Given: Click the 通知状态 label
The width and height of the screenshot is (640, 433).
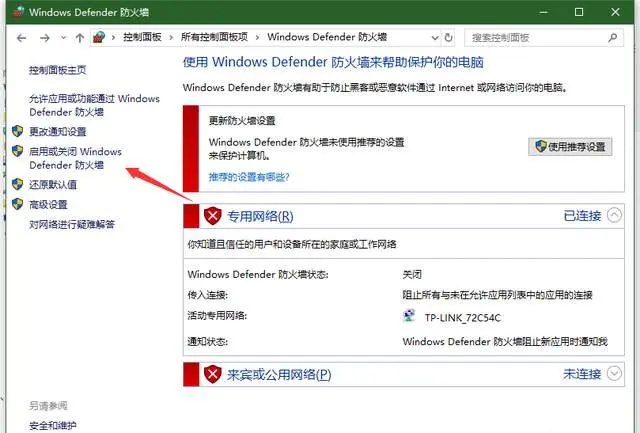Looking at the screenshot, I should coord(207,342).
